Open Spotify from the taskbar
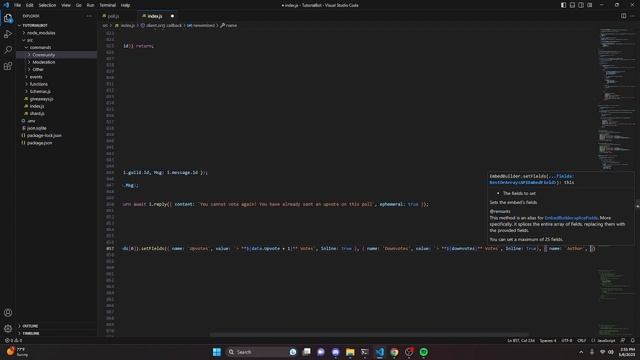The image size is (640, 360). [x=424, y=352]
